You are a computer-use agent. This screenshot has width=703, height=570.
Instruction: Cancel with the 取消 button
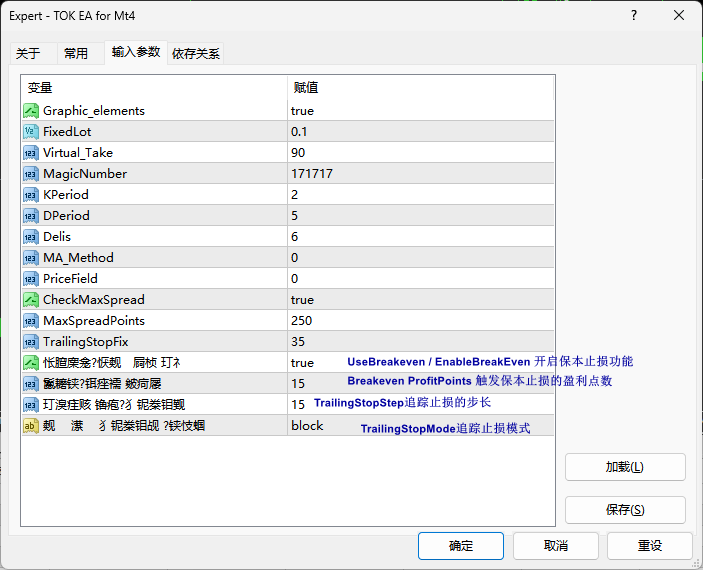click(556, 546)
